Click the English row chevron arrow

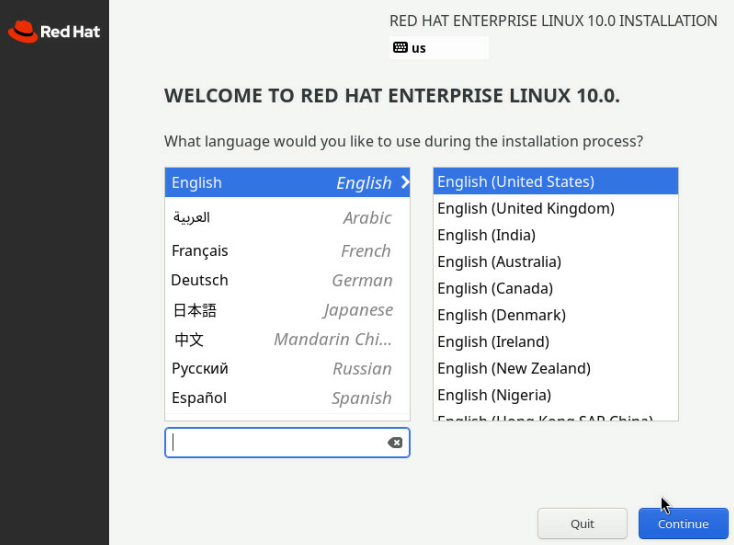405,182
